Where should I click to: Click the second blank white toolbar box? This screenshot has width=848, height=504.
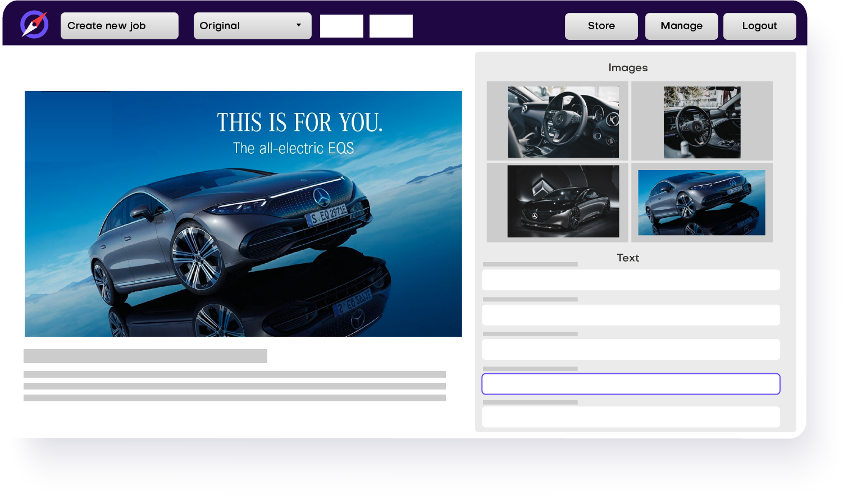[391, 26]
